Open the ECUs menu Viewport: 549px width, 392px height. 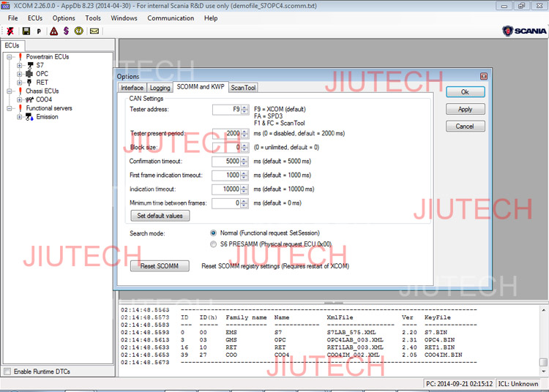pos(35,18)
